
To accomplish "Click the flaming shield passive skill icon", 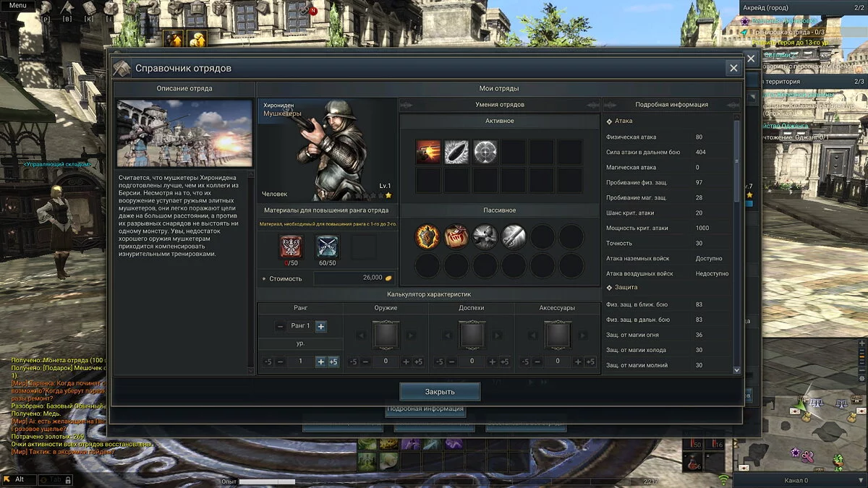I will pos(428,236).
